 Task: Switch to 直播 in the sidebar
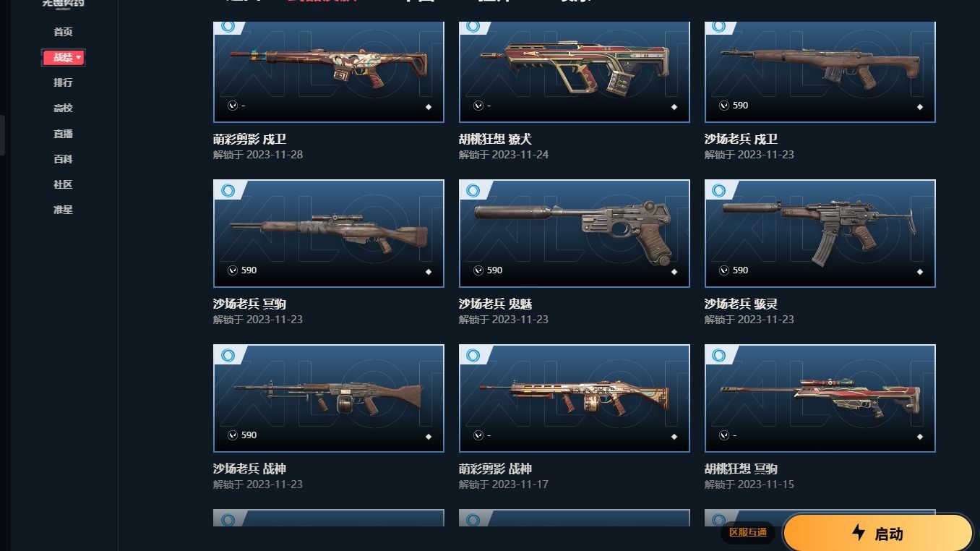[63, 134]
